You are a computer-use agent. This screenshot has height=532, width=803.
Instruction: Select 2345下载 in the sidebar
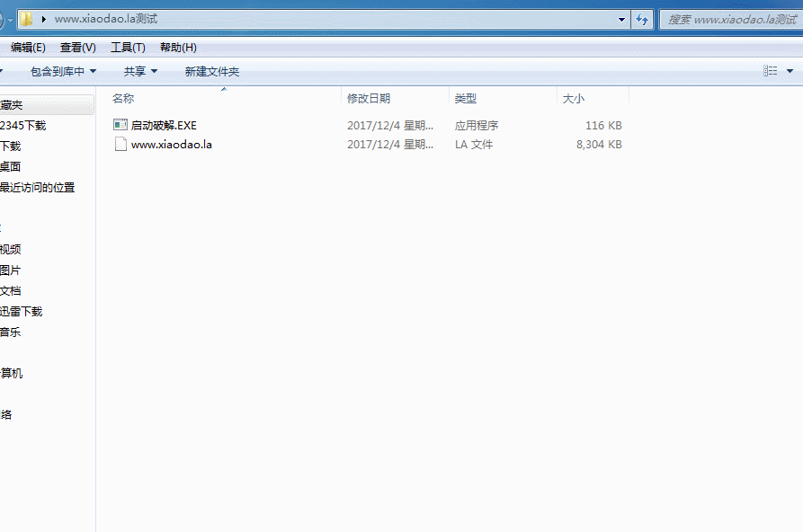(23, 126)
